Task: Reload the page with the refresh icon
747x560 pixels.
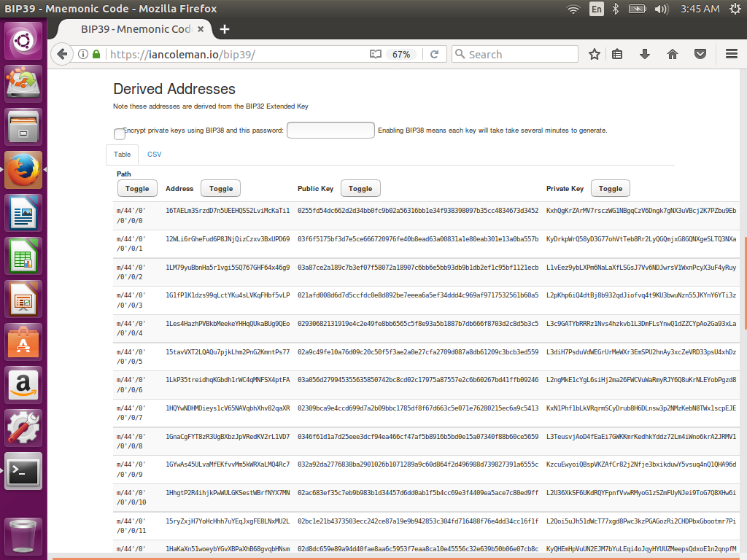Action: click(x=434, y=54)
